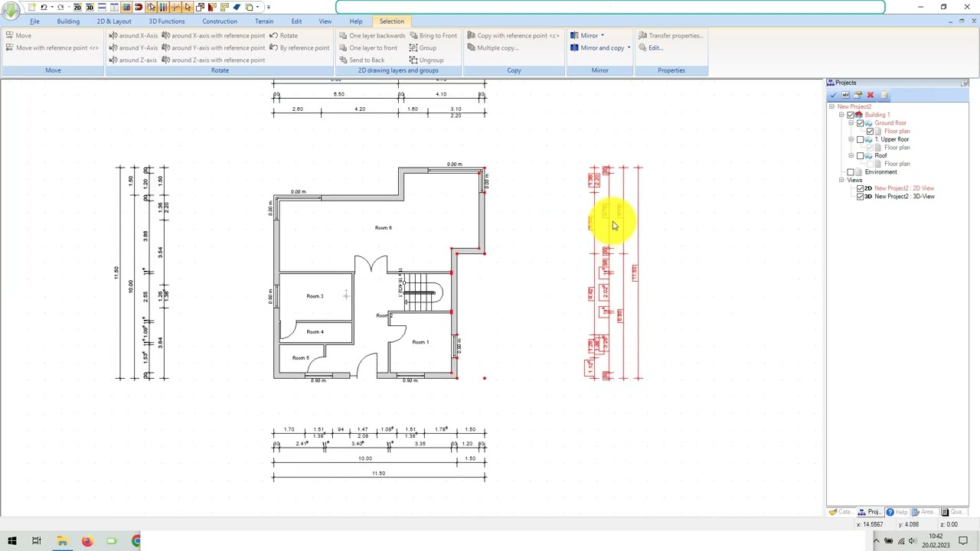
Task: Switch to 3D view using 3D toolbar icon
Action: (x=90, y=7)
